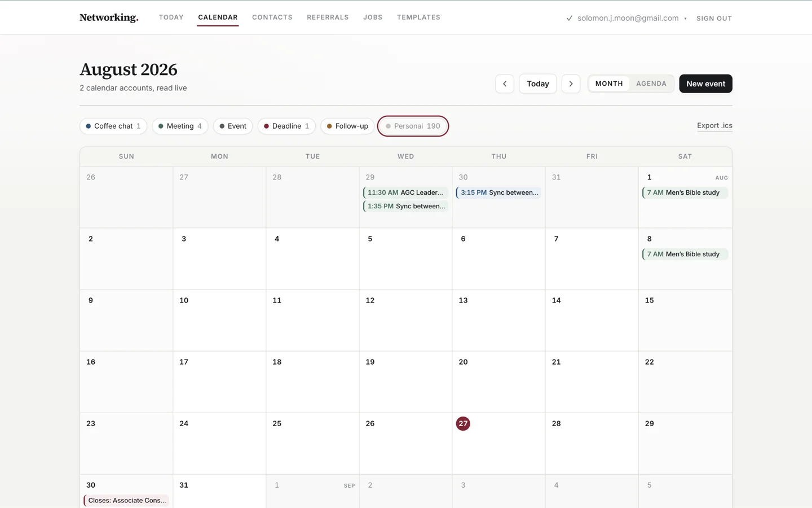Open Men's Bible study on August 1
Image resolution: width=812 pixels, height=508 pixels.
tap(685, 192)
